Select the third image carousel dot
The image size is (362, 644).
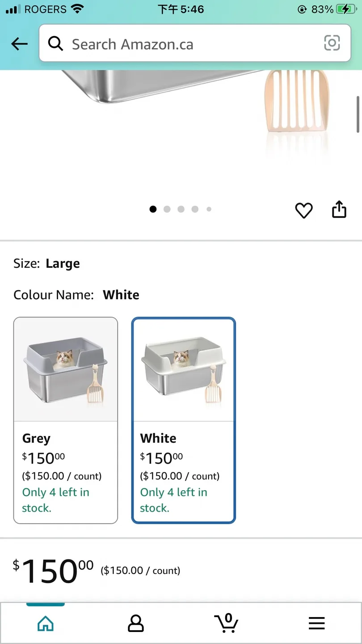coord(181,209)
